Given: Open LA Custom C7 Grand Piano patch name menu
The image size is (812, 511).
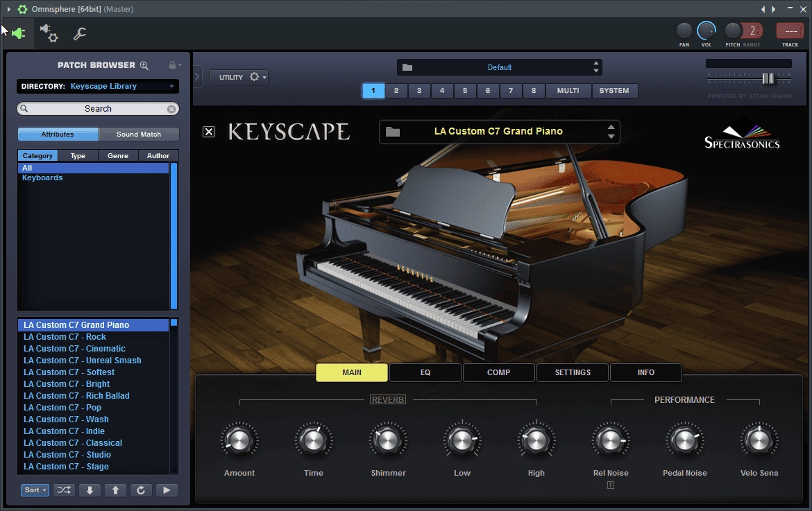Looking at the screenshot, I should (498, 131).
